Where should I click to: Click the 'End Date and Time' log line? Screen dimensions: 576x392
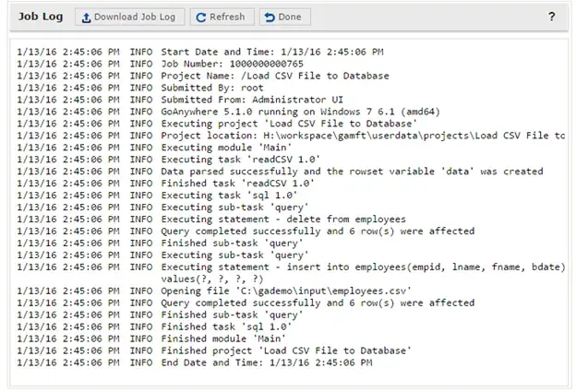coord(267,362)
